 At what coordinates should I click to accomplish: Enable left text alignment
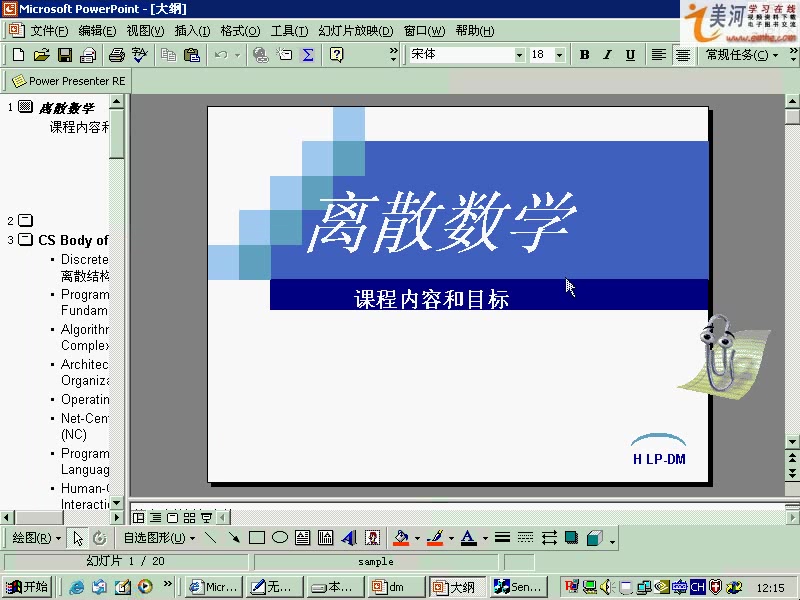pyautogui.click(x=659, y=55)
